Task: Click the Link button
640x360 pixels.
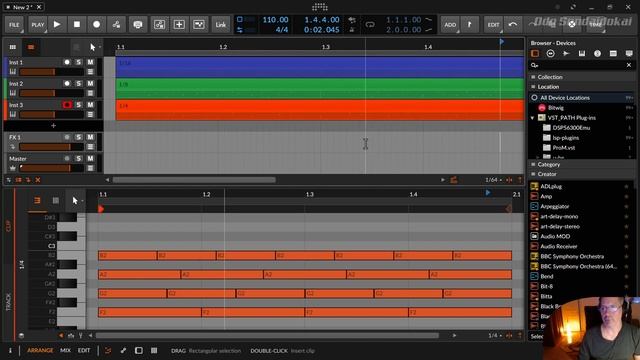Action: (221, 24)
